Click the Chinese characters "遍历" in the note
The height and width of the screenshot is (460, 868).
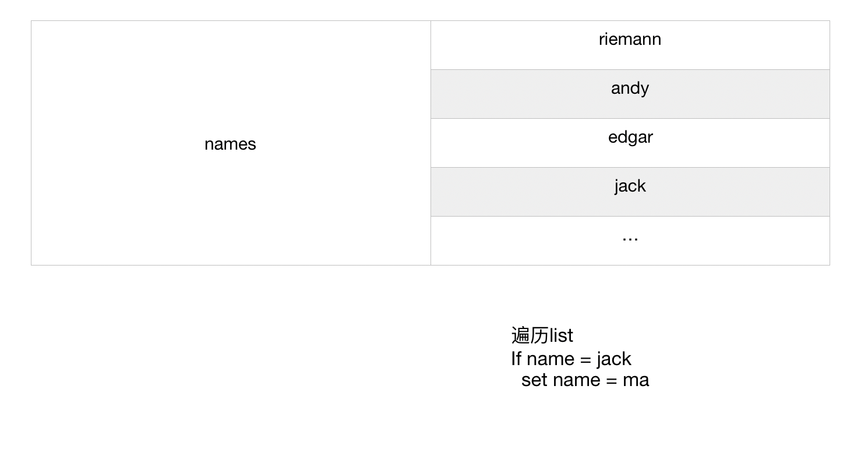pyautogui.click(x=530, y=335)
